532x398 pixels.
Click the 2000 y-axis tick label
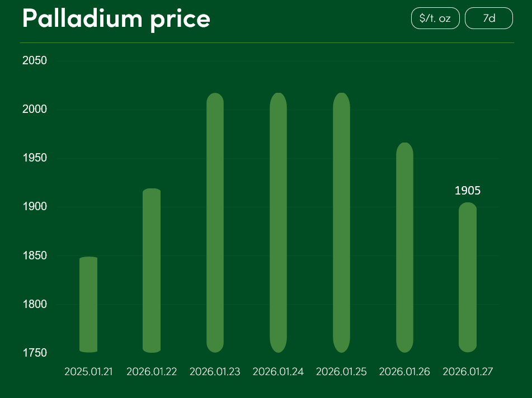34,110
